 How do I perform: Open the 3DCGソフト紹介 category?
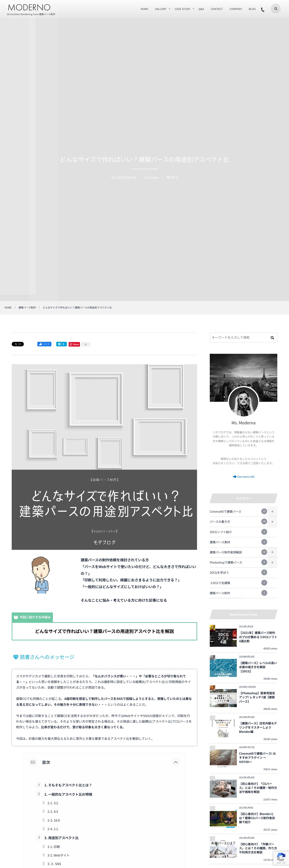221,532
